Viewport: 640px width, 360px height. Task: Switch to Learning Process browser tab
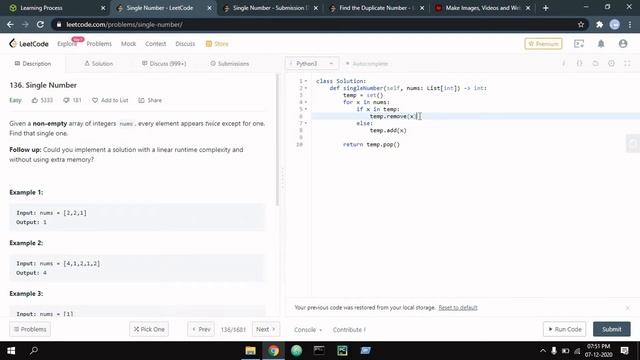[56, 8]
